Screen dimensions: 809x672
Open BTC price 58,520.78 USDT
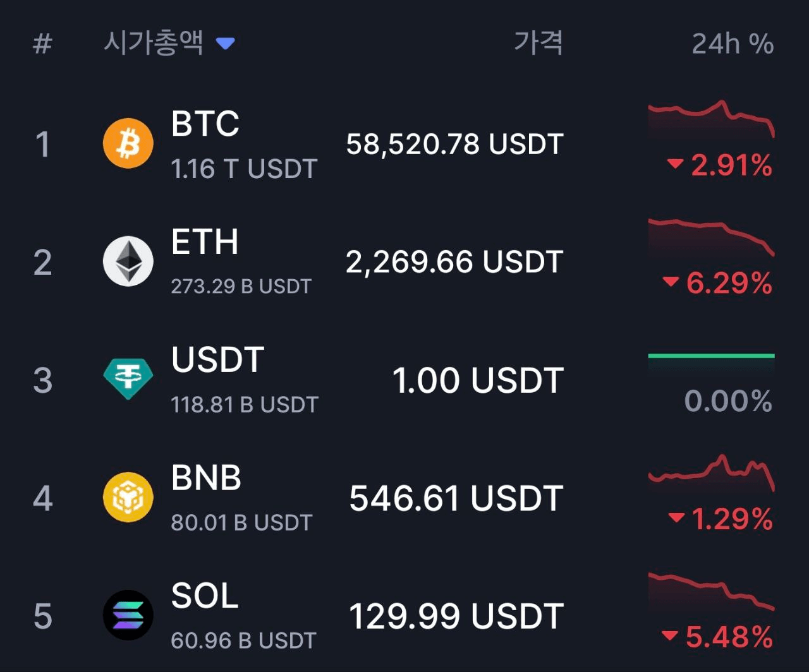coord(454,144)
